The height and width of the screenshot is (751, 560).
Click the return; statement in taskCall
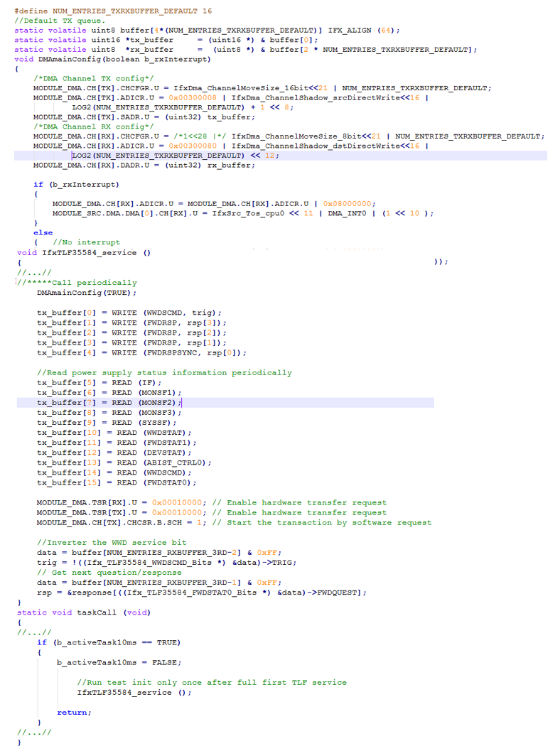74,713
